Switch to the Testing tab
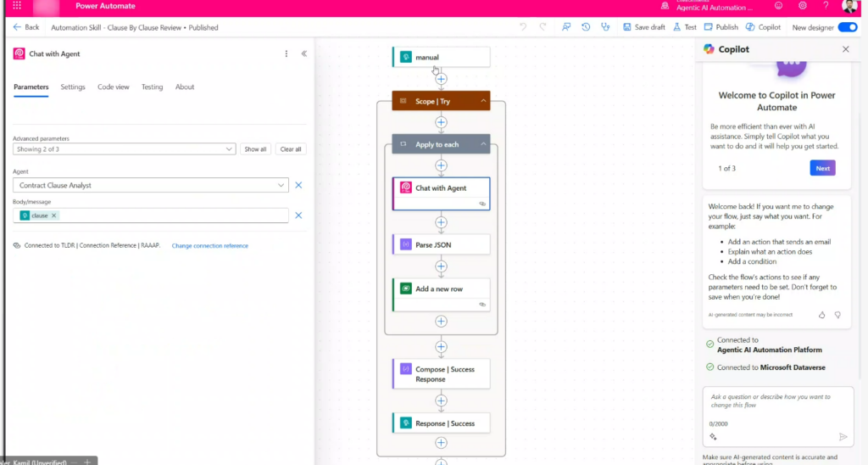 pyautogui.click(x=152, y=87)
